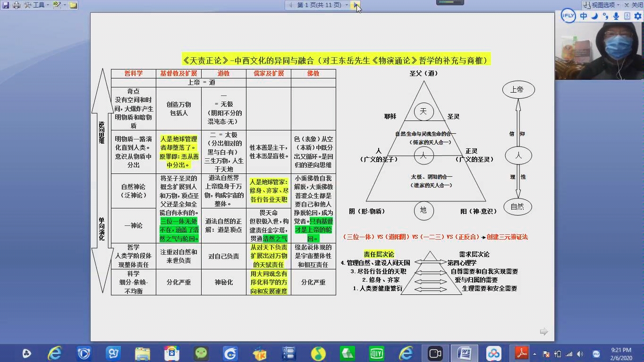
Task: Open 视图选项 (View Options) dropdown
Action: (602, 5)
